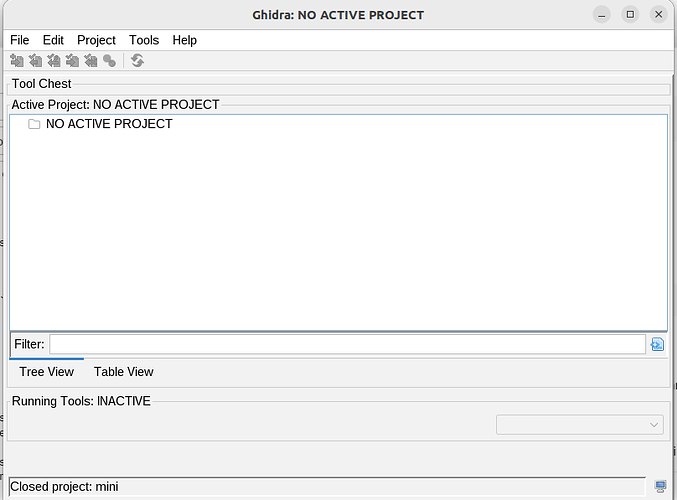Click the Refresh project data icon
Screen dimensions: 677x500
coord(137,60)
